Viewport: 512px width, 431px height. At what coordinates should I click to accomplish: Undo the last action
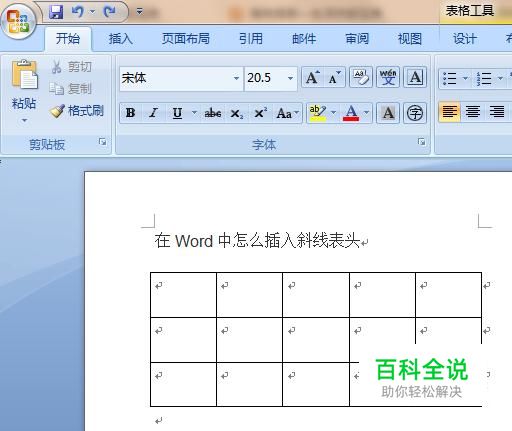78,12
